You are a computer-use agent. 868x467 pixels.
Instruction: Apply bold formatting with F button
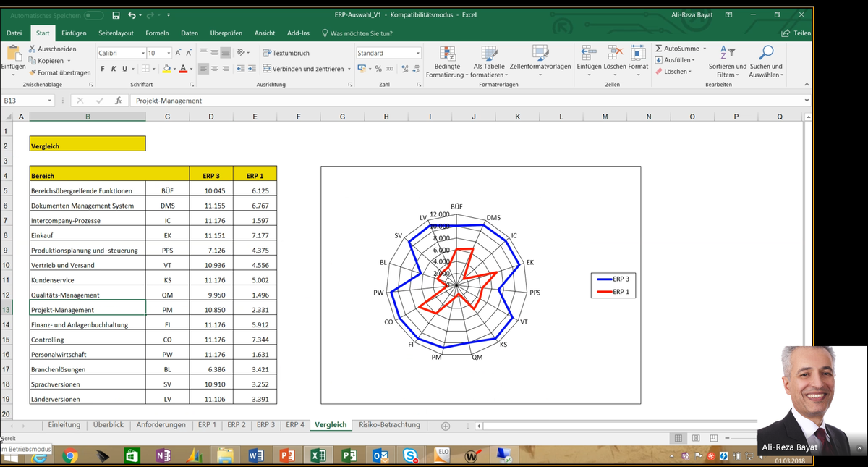pyautogui.click(x=103, y=69)
